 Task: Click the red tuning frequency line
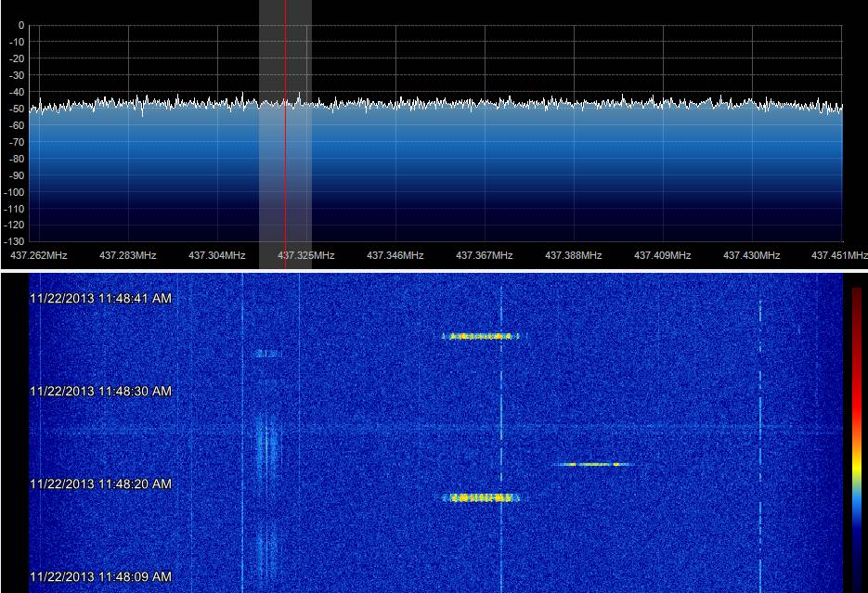286,135
